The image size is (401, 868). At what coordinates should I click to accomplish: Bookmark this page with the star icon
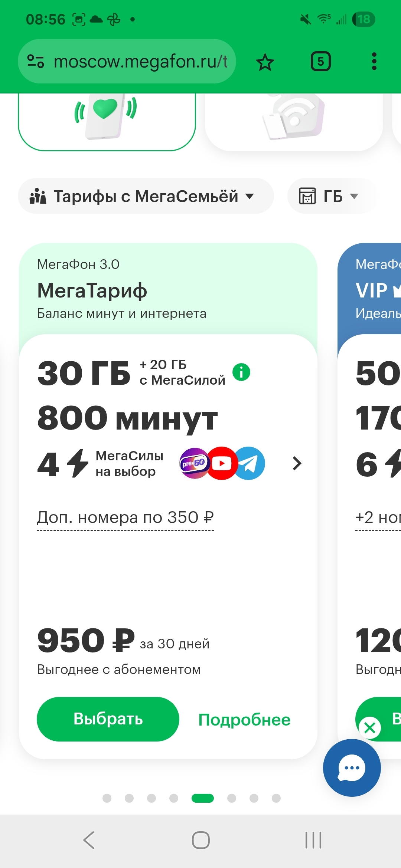(265, 62)
